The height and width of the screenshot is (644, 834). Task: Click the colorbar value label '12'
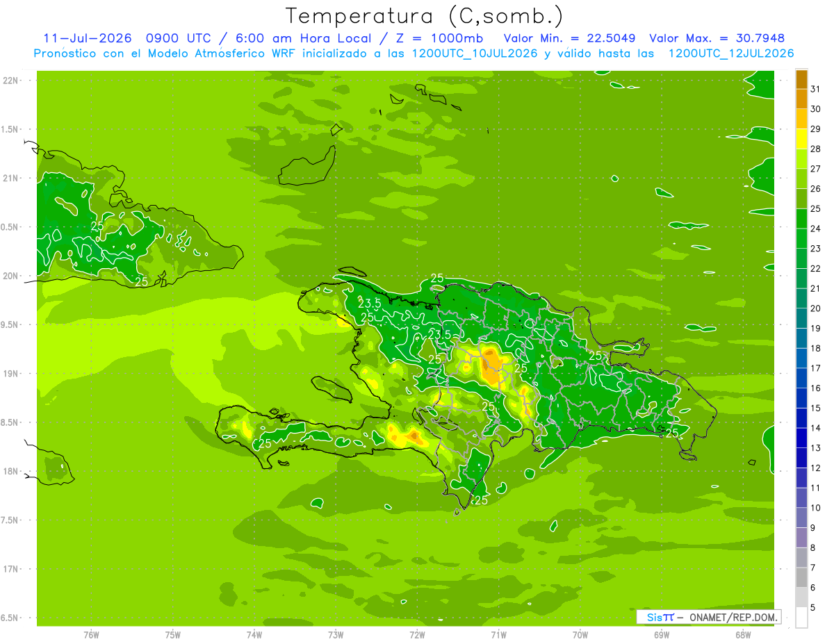(x=816, y=469)
